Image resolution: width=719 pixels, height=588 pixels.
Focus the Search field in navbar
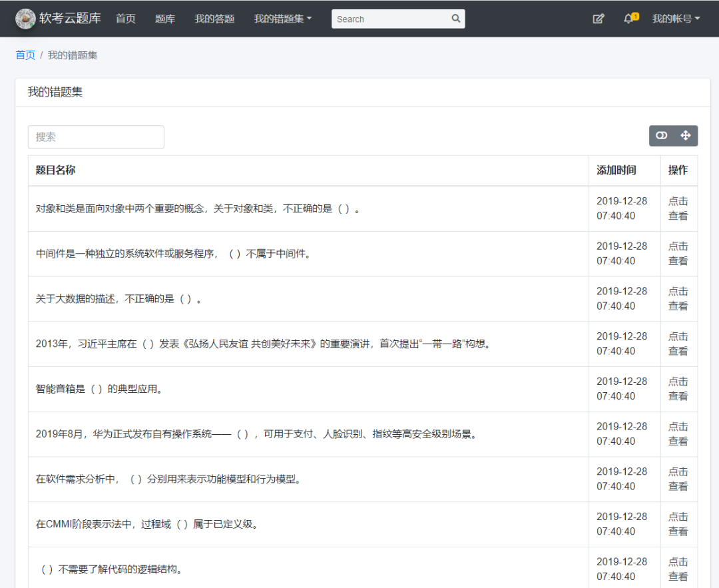click(398, 19)
